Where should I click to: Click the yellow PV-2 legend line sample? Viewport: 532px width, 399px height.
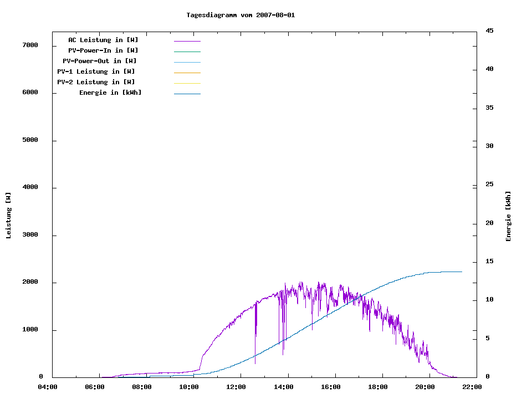point(187,83)
